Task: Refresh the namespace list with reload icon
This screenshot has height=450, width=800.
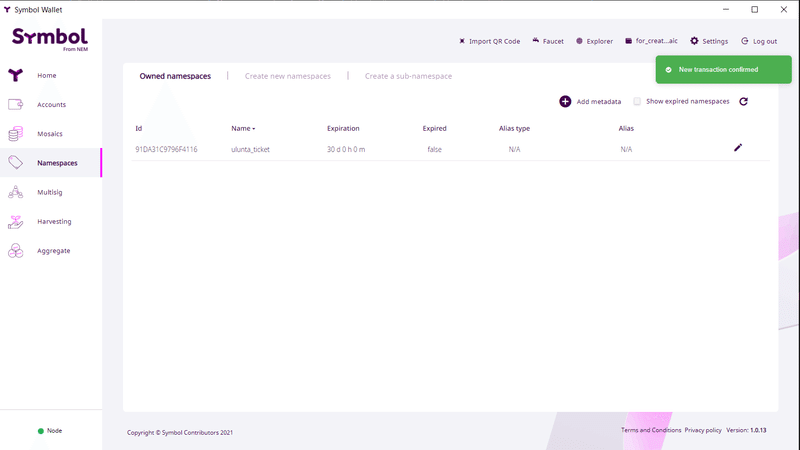Action: (x=743, y=102)
